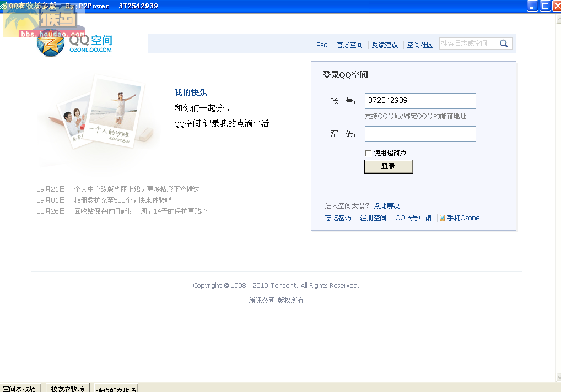
Task: Minimize the QQ农牧场 window
Action: 532,6
